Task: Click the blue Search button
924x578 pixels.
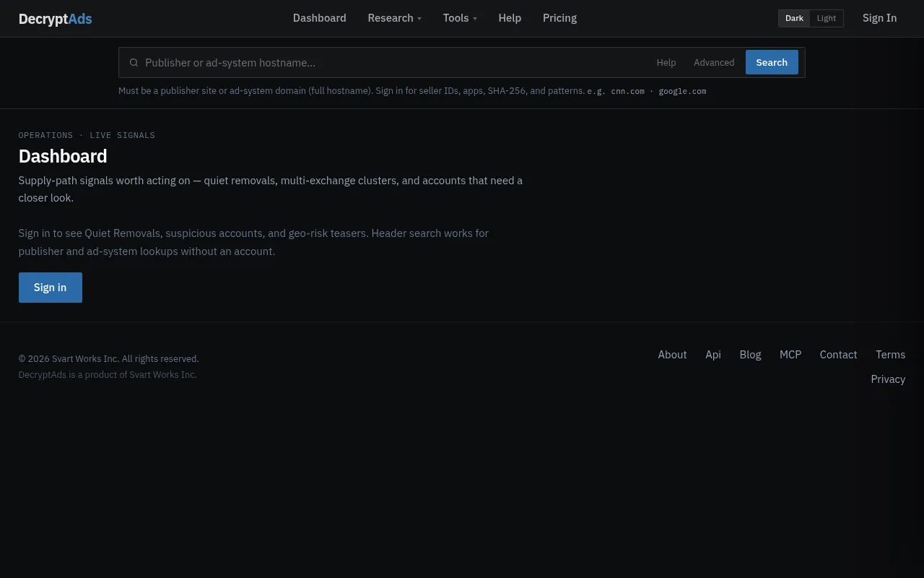Action: pos(772,62)
